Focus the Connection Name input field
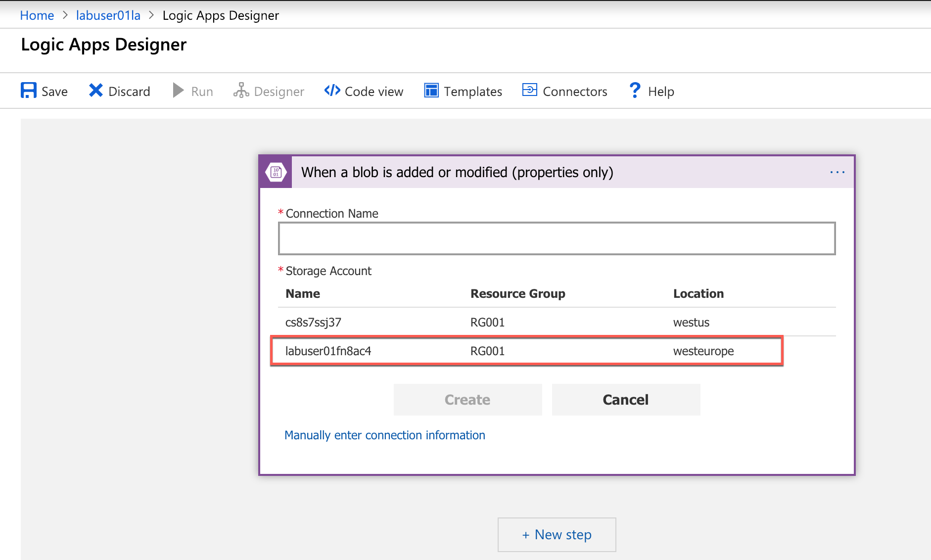Image resolution: width=931 pixels, height=560 pixels. pos(557,238)
